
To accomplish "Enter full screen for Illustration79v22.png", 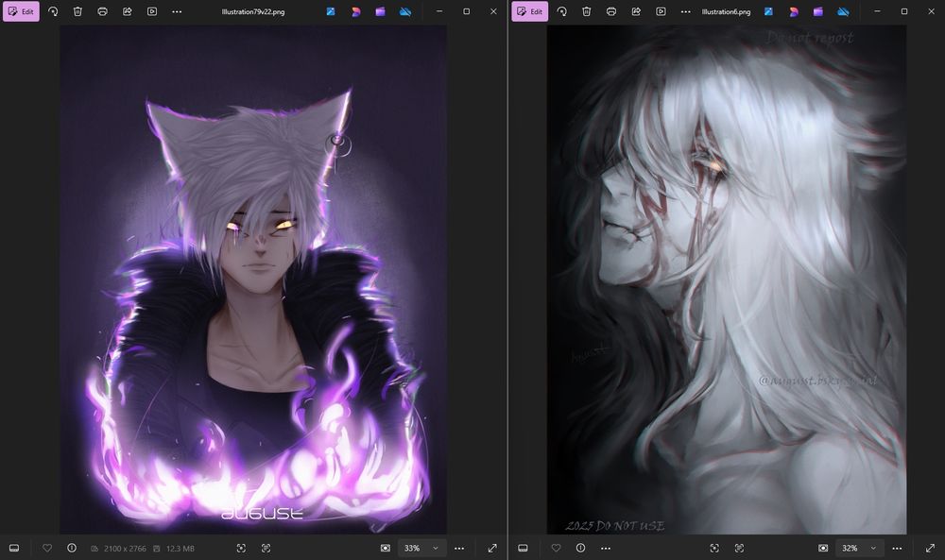I will coord(492,548).
